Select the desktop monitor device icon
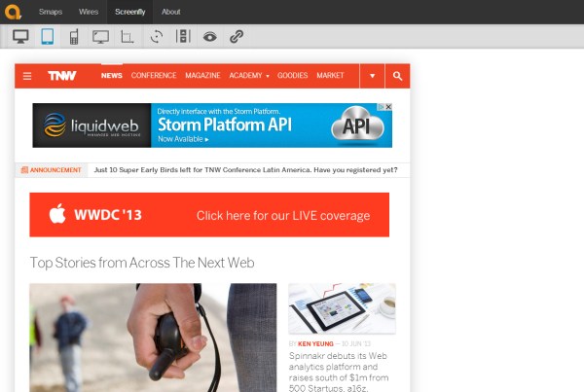This screenshot has width=584, height=392. tap(20, 37)
